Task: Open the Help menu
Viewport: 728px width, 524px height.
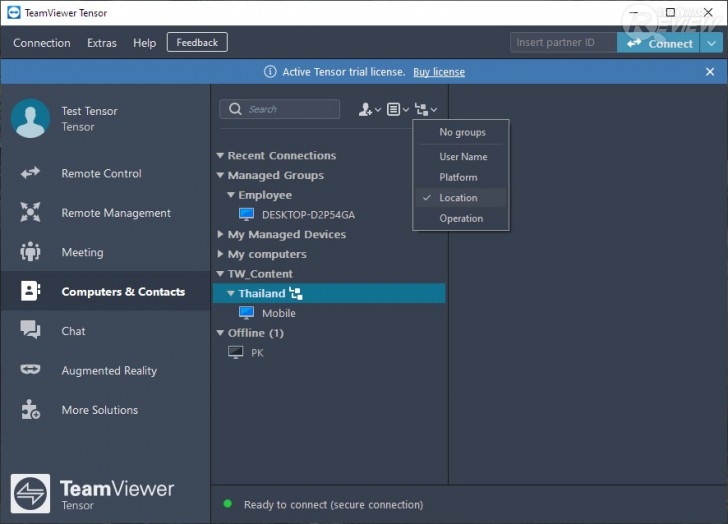Action: [x=144, y=43]
